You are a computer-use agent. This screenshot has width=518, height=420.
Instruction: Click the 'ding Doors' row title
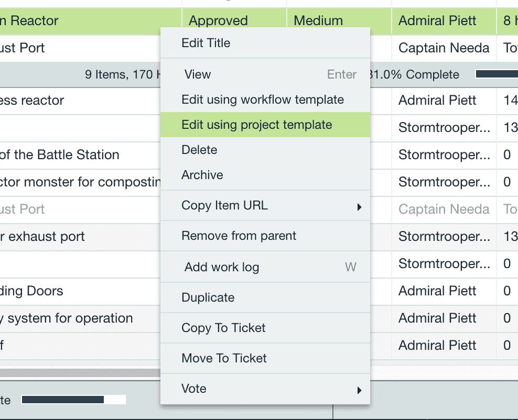coord(31,291)
